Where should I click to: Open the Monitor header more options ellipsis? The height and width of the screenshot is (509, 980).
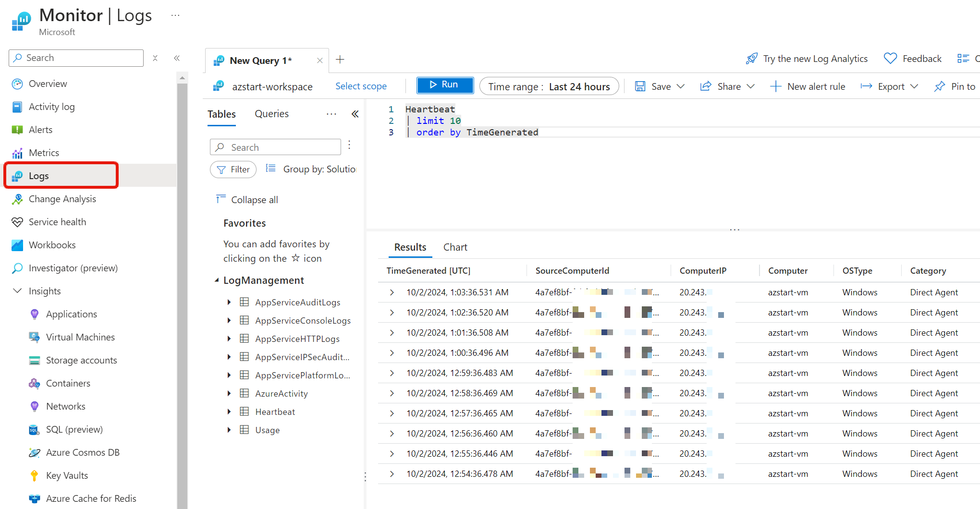[x=175, y=15]
